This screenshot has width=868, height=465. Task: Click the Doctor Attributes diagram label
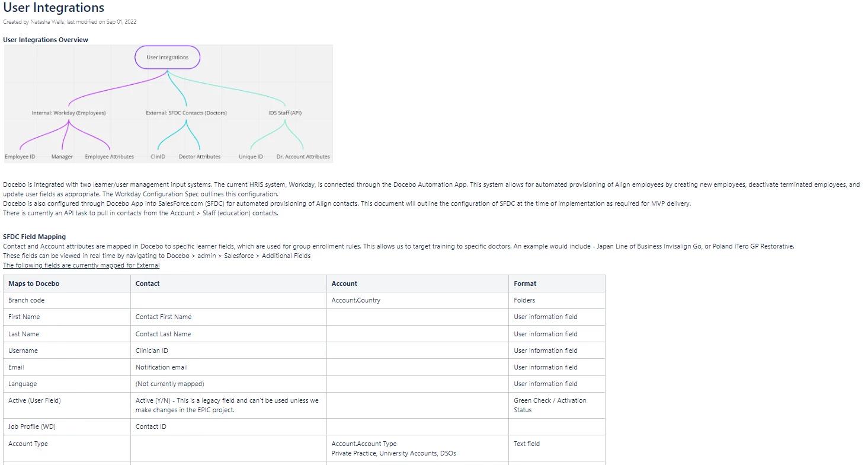pyautogui.click(x=200, y=157)
